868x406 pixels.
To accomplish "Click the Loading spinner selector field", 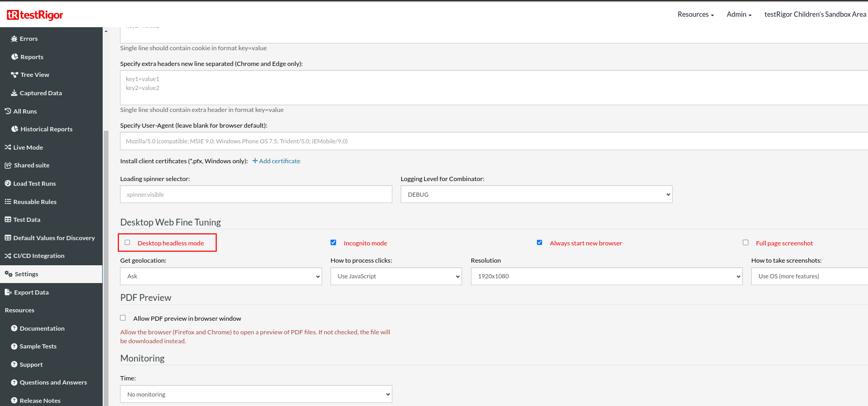I will (256, 195).
